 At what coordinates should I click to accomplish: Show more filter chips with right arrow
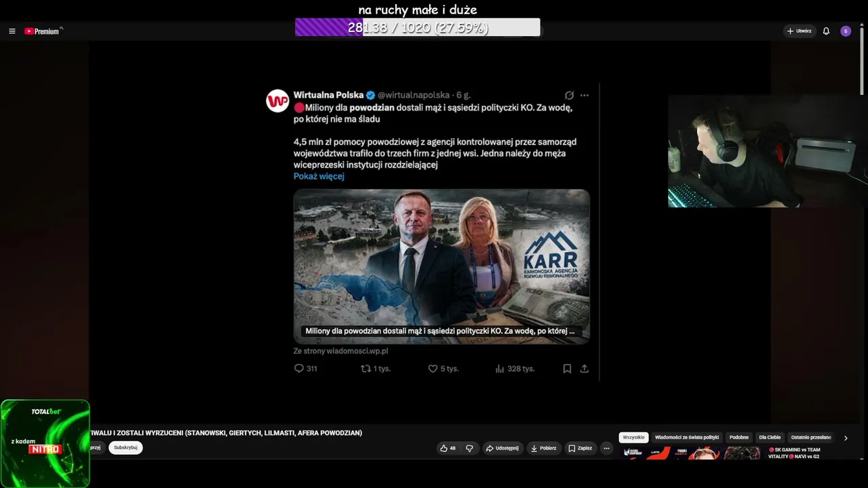coord(846,438)
